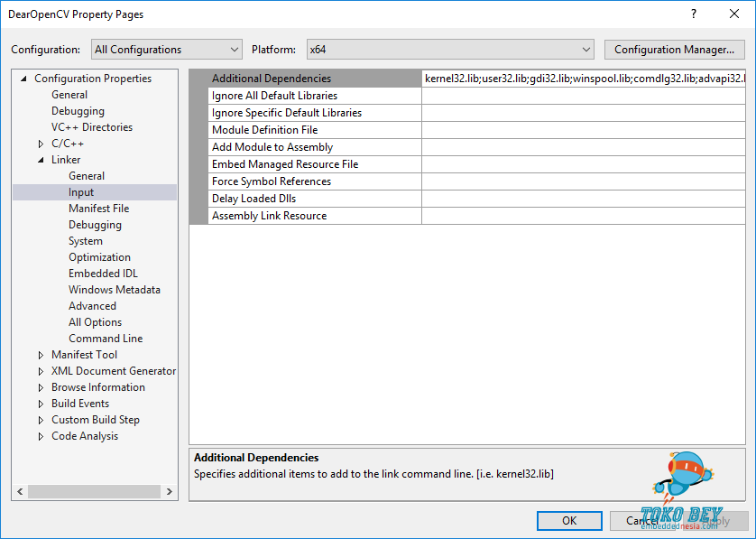756x539 pixels.
Task: Select Add Module to Assembly property
Action: pyautogui.click(x=315, y=147)
